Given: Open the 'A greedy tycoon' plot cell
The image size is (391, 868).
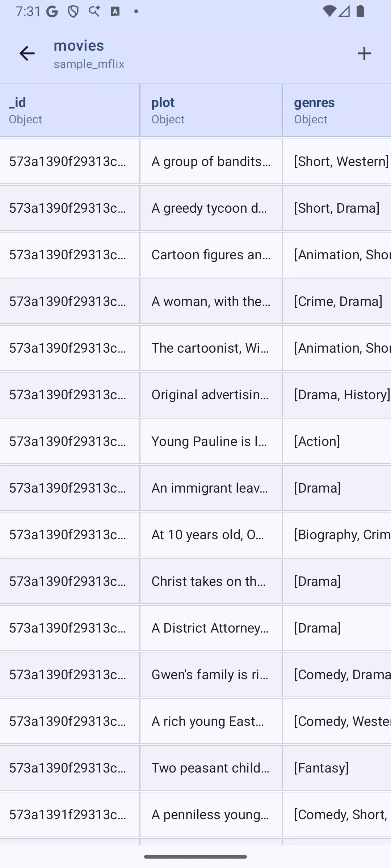Looking at the screenshot, I should coord(211,208).
